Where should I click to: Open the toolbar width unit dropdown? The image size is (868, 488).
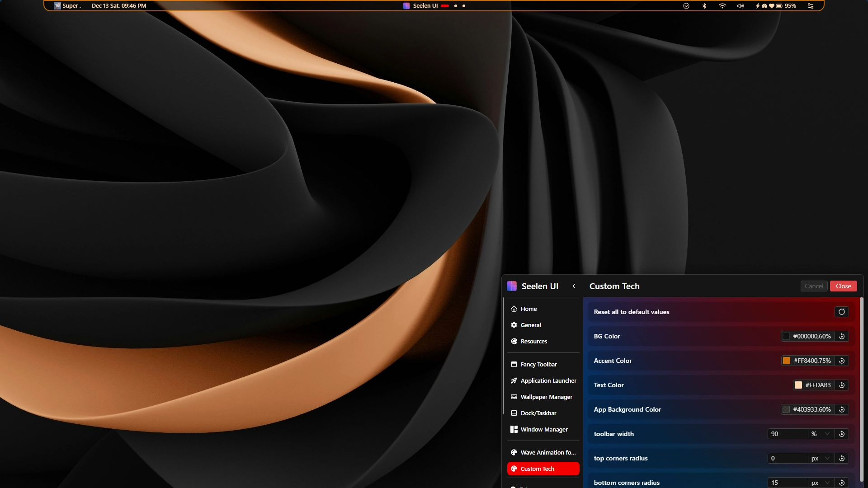(821, 434)
